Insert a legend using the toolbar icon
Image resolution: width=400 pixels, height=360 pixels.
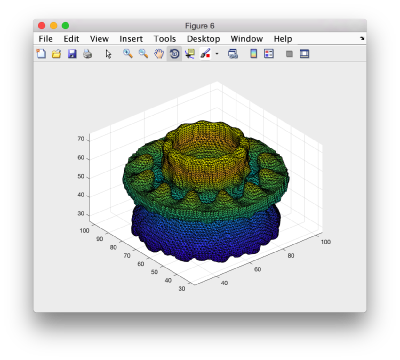point(269,54)
